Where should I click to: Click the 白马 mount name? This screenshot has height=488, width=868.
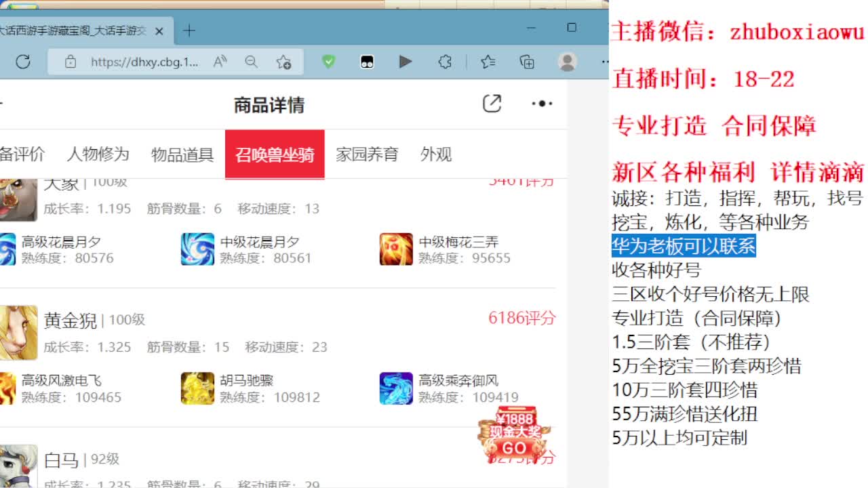[62, 460]
